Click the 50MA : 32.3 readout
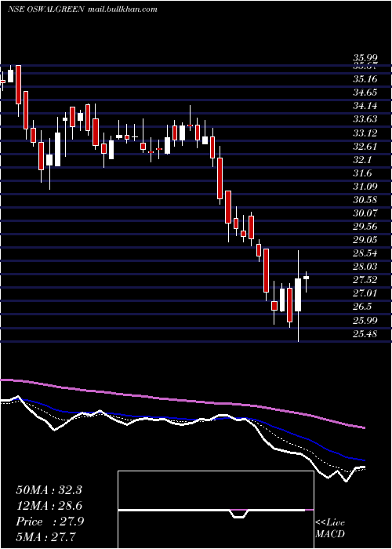Viewport: 392px width, 549px height. point(49,490)
